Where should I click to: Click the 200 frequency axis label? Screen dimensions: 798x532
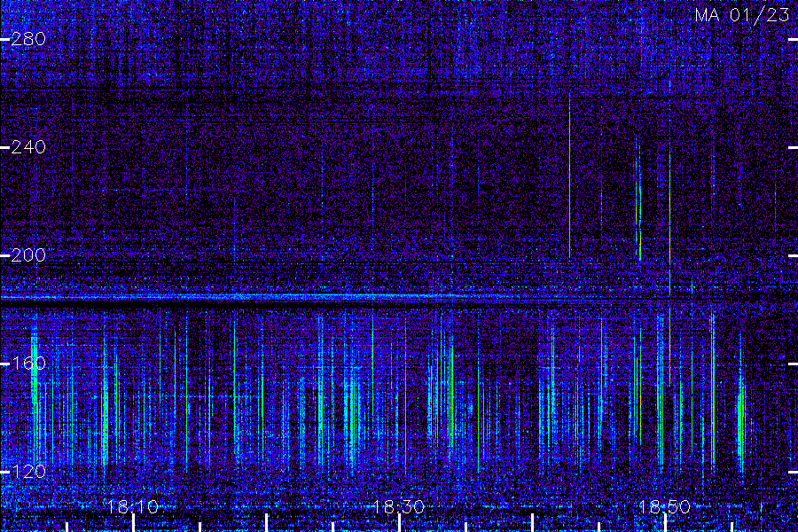[x=28, y=255]
